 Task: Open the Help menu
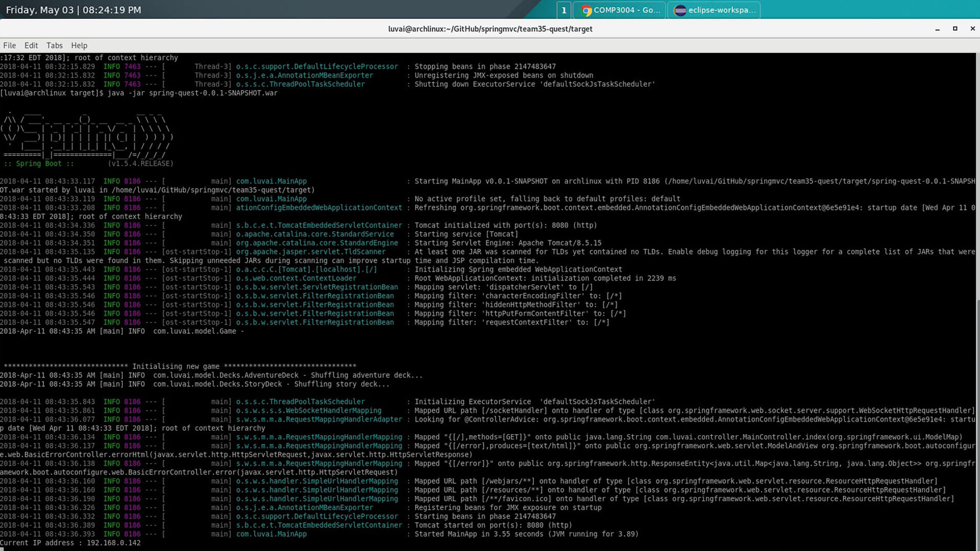tap(79, 45)
